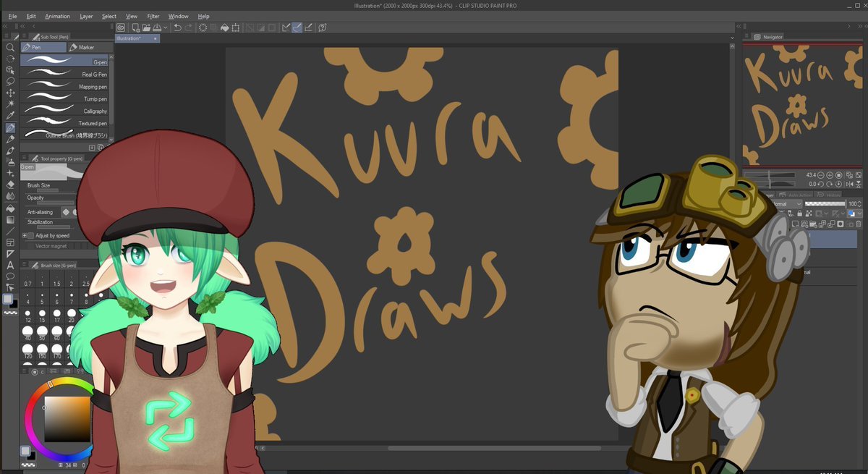Click the Clip Studio support help icon
This screenshot has width=868, height=474.
tap(322, 27)
